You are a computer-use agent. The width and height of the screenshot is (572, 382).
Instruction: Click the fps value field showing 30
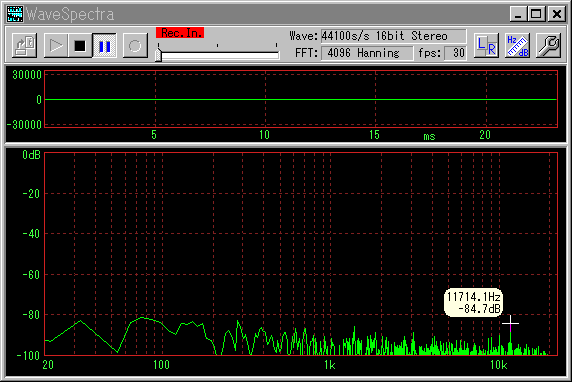click(x=455, y=53)
